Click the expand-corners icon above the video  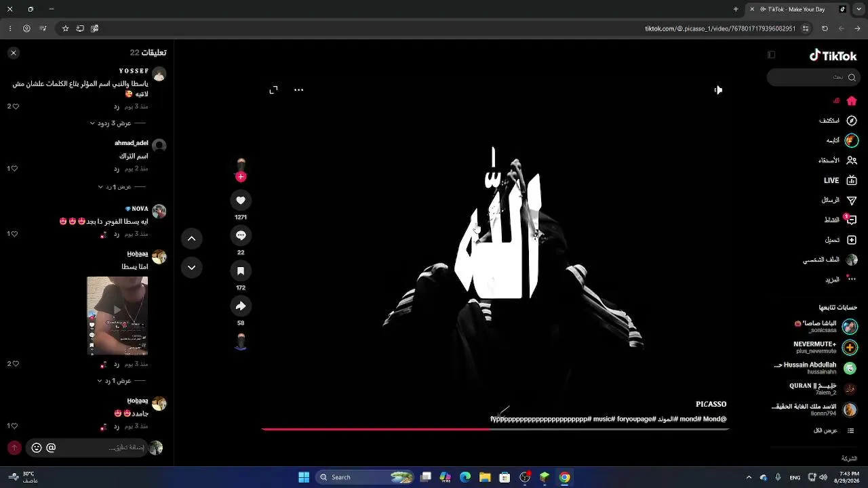pyautogui.click(x=273, y=89)
